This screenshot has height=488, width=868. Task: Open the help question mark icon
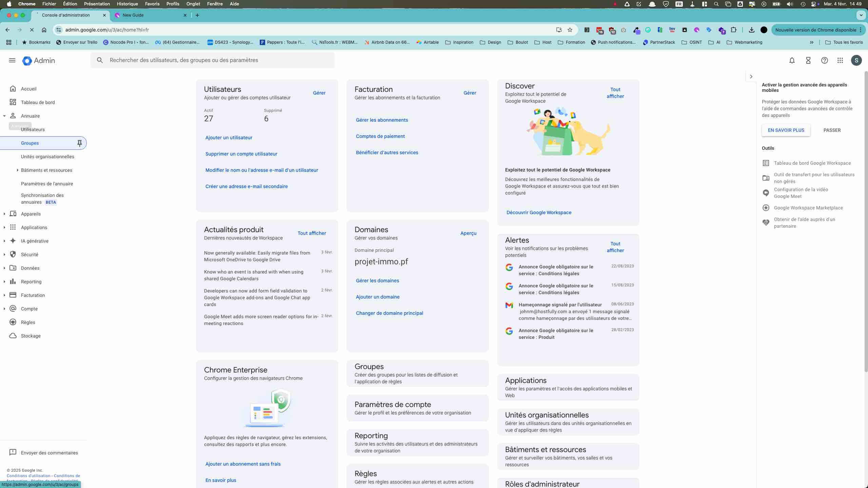pyautogui.click(x=824, y=60)
